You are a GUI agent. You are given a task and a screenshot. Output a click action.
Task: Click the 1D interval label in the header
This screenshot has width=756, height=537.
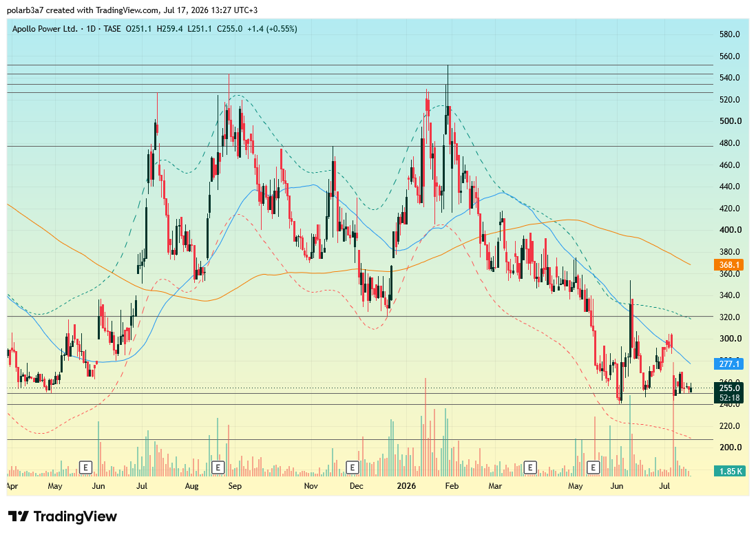[x=91, y=29]
